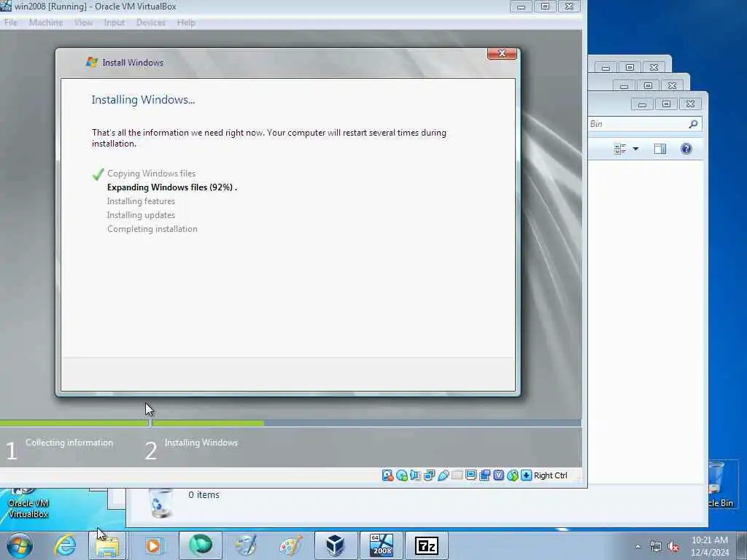Click the optical drive indicator in VirtualBox status bar
The height and width of the screenshot is (560, 747).
(x=402, y=475)
